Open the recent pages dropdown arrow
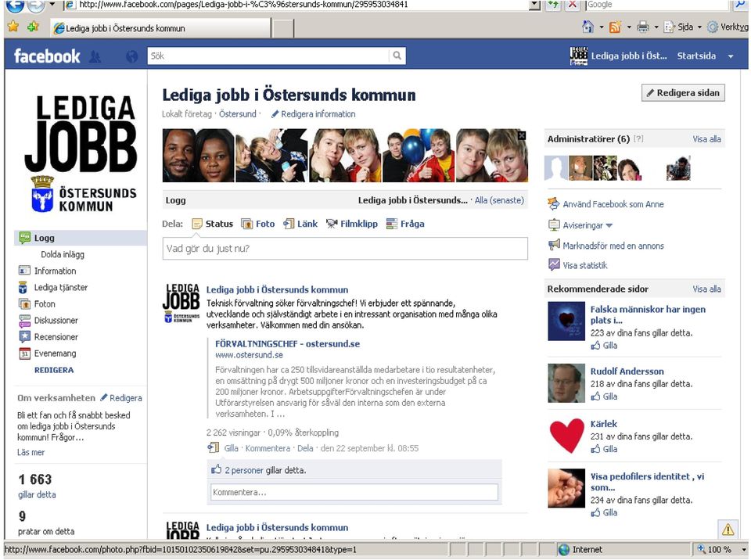751x560 pixels. 52,5
